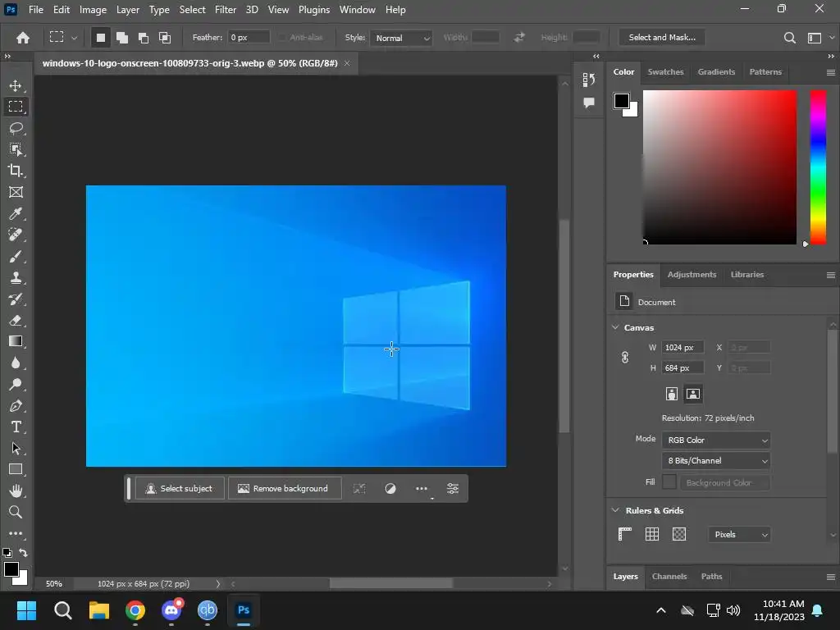
Task: Select the Zoom tool
Action: pos(16,512)
